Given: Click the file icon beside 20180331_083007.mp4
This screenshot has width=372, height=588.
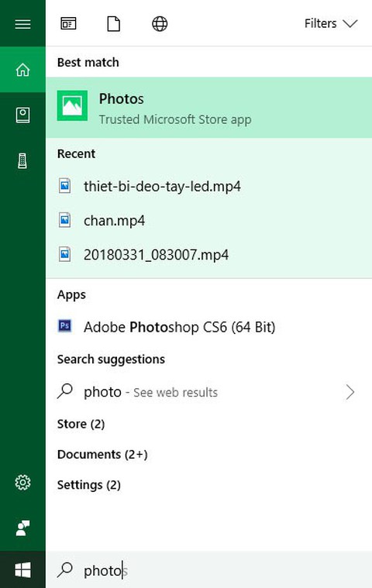Looking at the screenshot, I should 65,254.
